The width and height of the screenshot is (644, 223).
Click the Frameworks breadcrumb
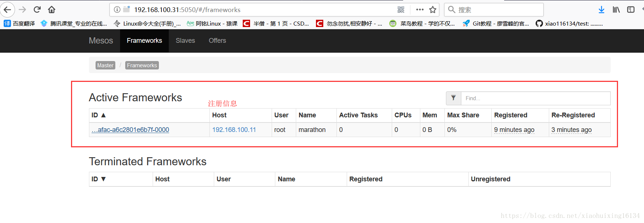142,65
